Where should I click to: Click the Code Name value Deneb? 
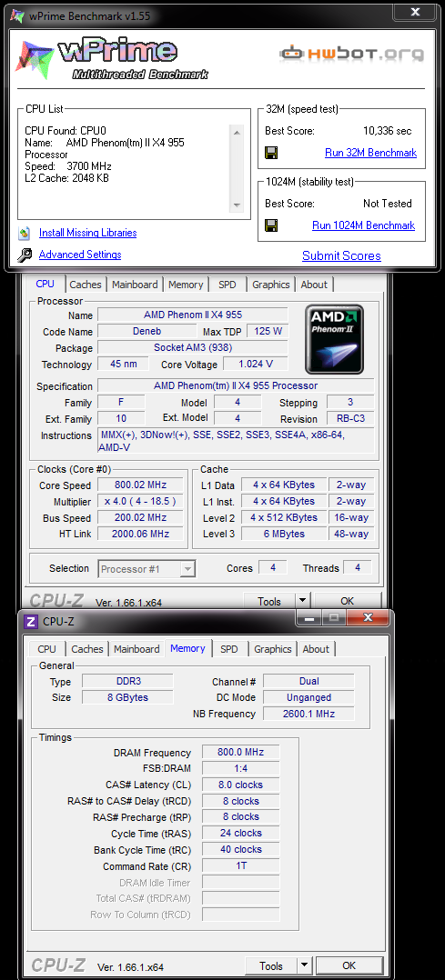click(x=147, y=331)
